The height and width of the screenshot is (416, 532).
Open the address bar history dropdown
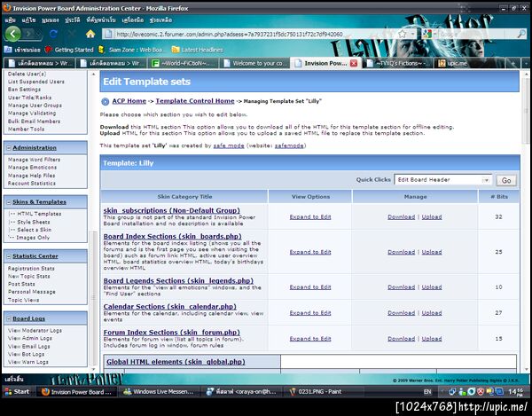pyautogui.click(x=412, y=34)
